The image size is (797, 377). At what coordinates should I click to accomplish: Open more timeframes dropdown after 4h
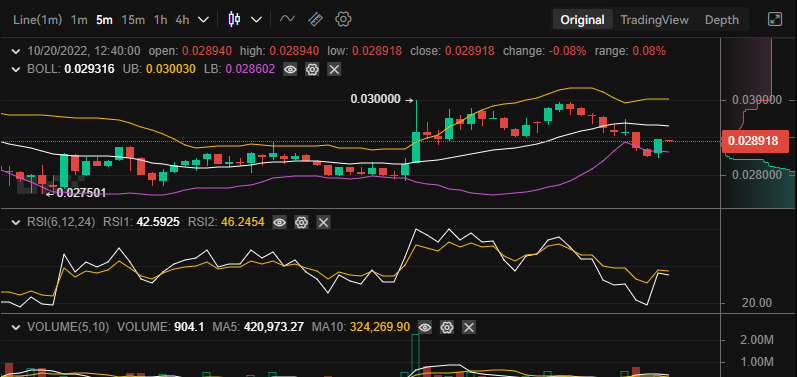coord(203,20)
